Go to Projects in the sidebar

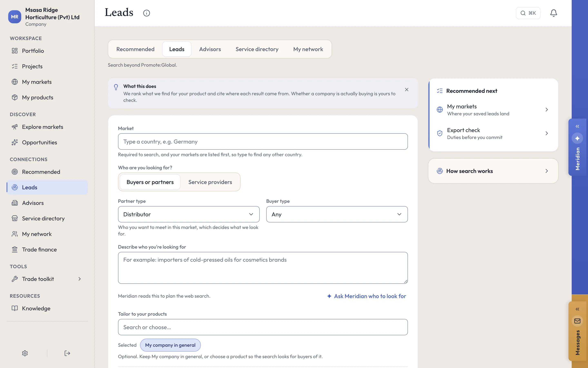[x=47, y=66]
